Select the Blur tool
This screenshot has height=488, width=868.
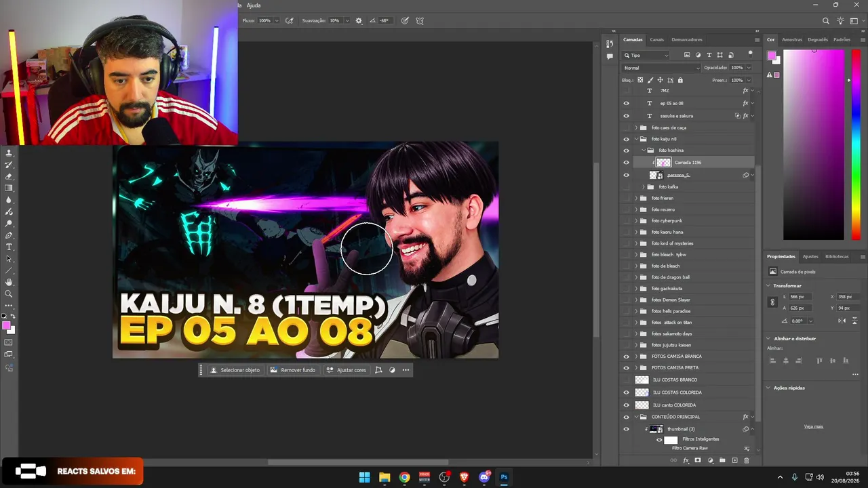(x=9, y=200)
